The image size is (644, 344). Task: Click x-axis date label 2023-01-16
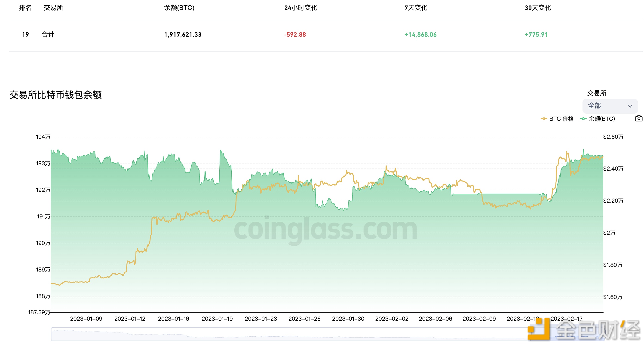174,319
